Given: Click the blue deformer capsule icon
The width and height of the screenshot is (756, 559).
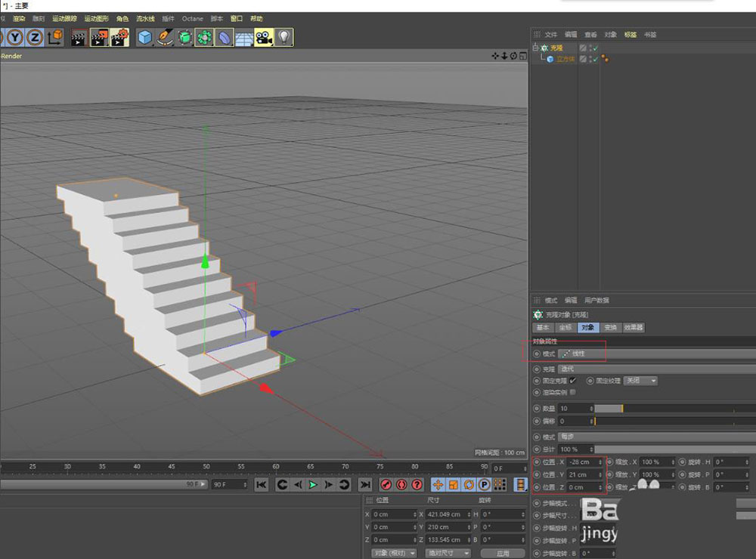Looking at the screenshot, I should [x=225, y=37].
